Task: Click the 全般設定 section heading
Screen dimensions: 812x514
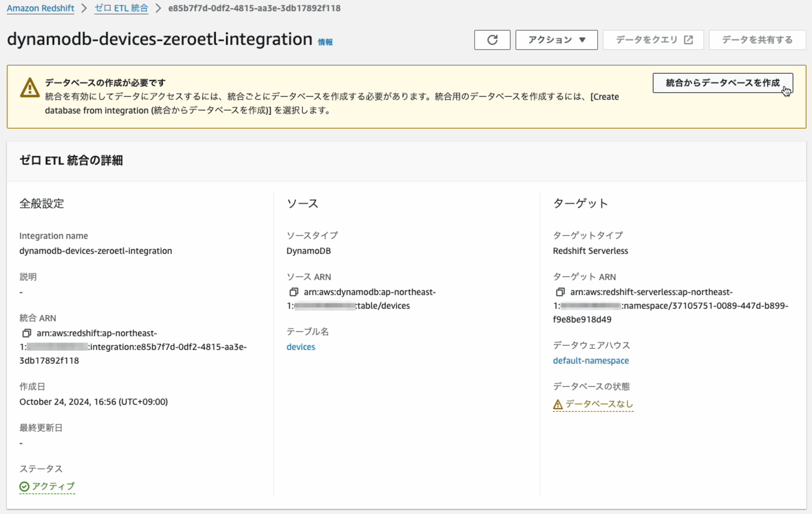Action: 42,204
